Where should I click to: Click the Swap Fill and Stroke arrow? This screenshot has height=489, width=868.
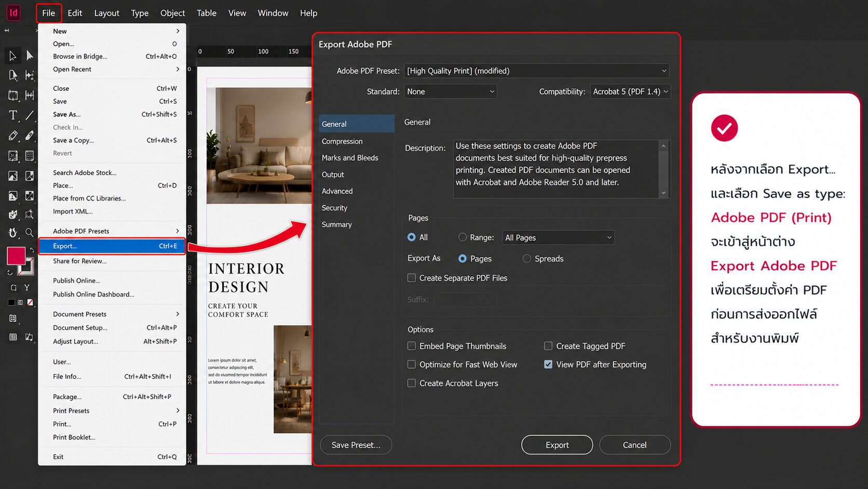pos(32,250)
